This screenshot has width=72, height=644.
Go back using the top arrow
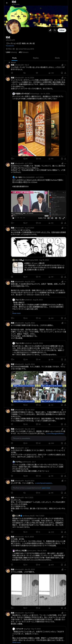(7, 3)
